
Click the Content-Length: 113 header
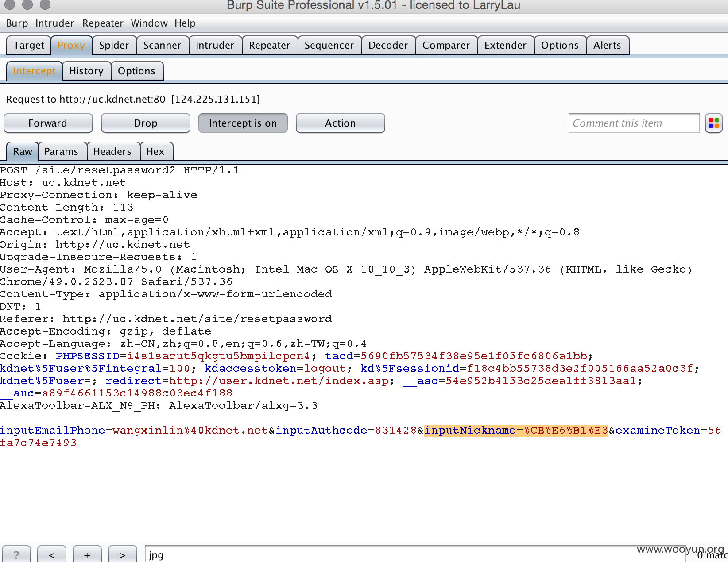tap(66, 207)
